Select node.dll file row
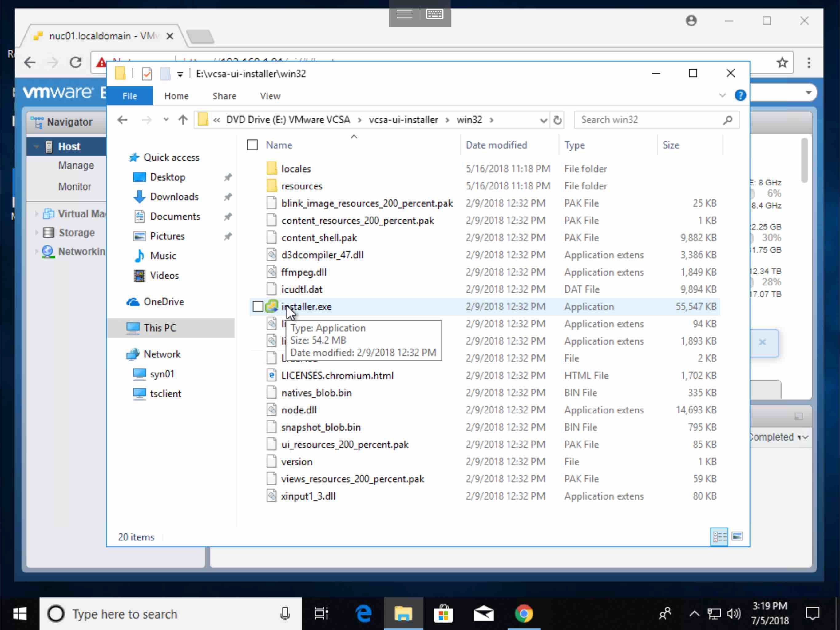 tap(484, 410)
